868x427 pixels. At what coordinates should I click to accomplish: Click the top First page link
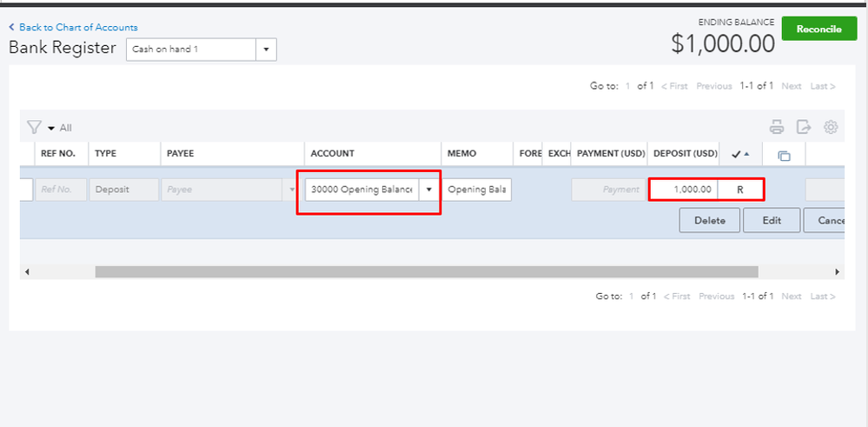click(674, 86)
